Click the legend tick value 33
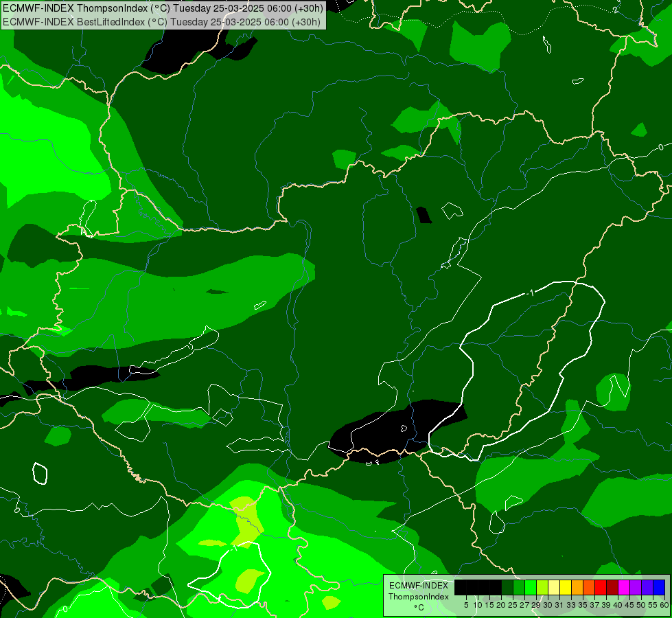Image resolution: width=672 pixels, height=618 pixels. tap(571, 605)
